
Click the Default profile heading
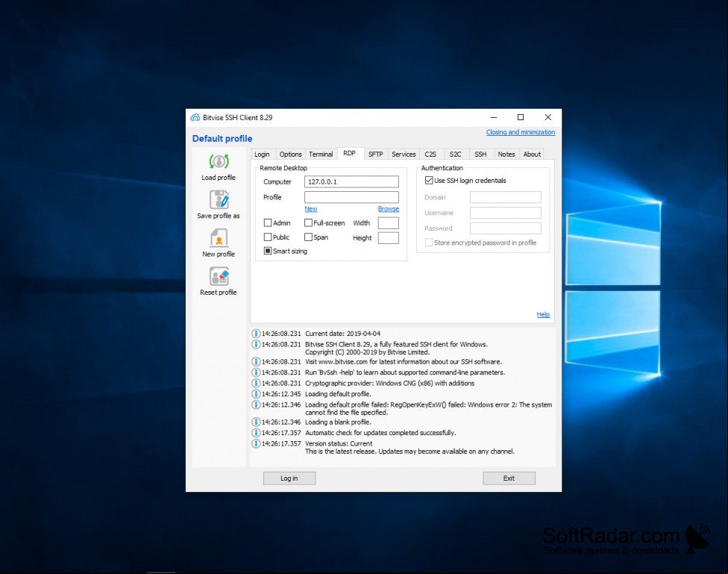pyautogui.click(x=222, y=139)
